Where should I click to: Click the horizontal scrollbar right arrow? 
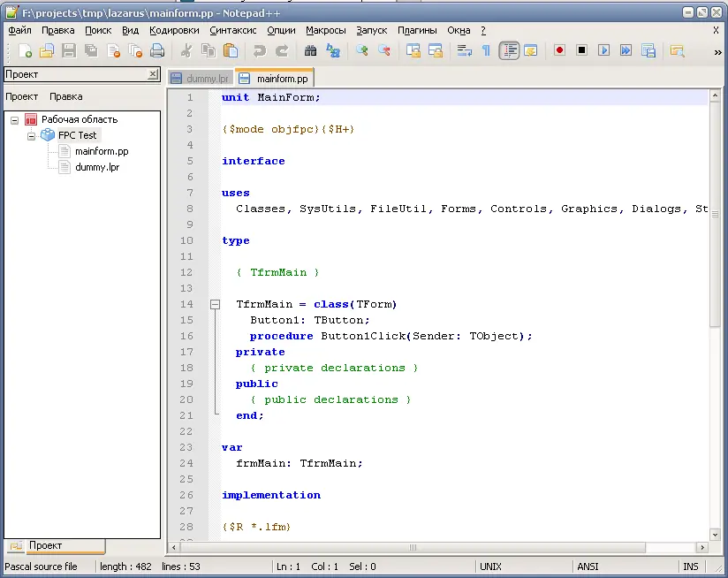click(x=702, y=548)
